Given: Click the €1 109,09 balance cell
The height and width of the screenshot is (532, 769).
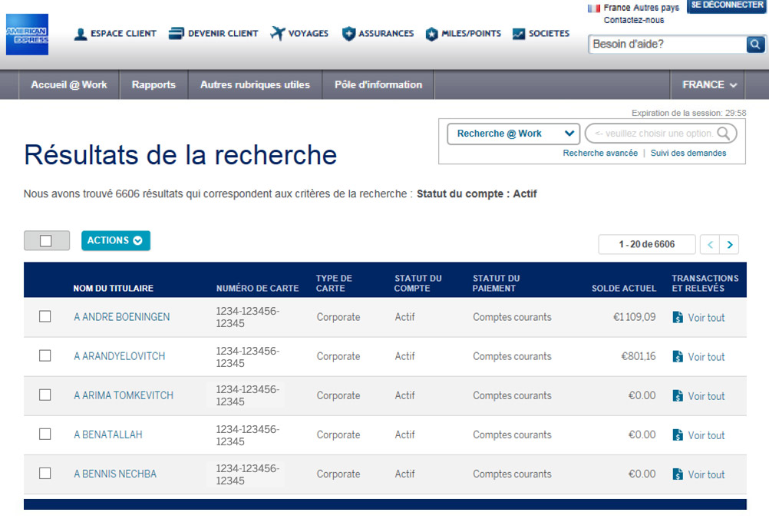Looking at the screenshot, I should coord(634,317).
